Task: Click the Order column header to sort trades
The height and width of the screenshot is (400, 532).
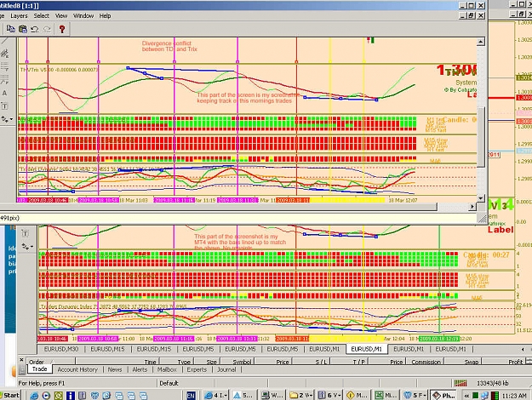Action: point(51,362)
